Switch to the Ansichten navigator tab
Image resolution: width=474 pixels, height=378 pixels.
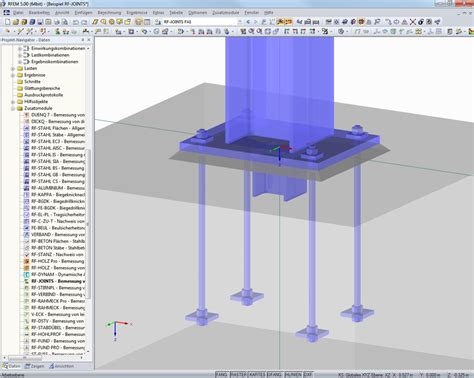[x=61, y=366]
